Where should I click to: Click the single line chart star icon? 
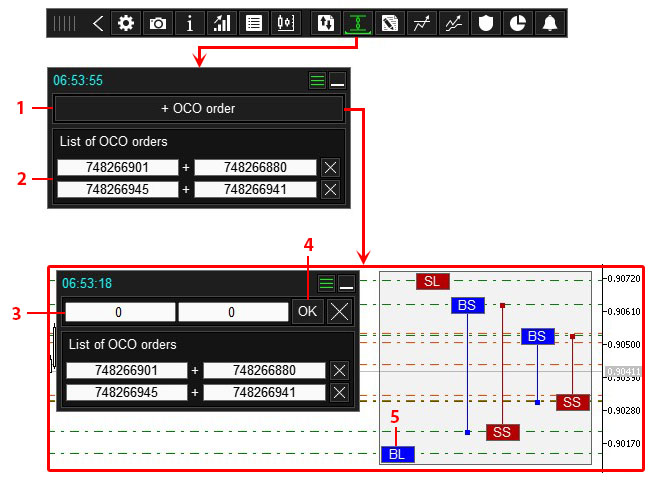(422, 23)
